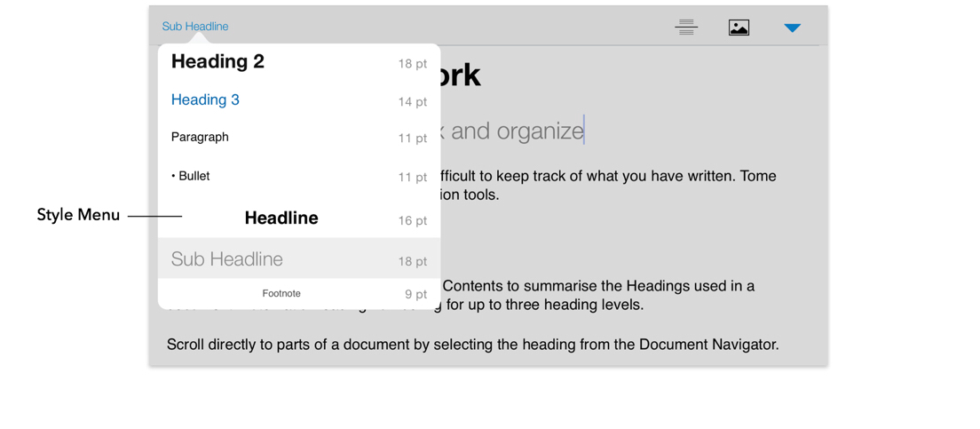Screen dimensions: 980x429
Task: Click the insert image icon
Action: click(739, 28)
